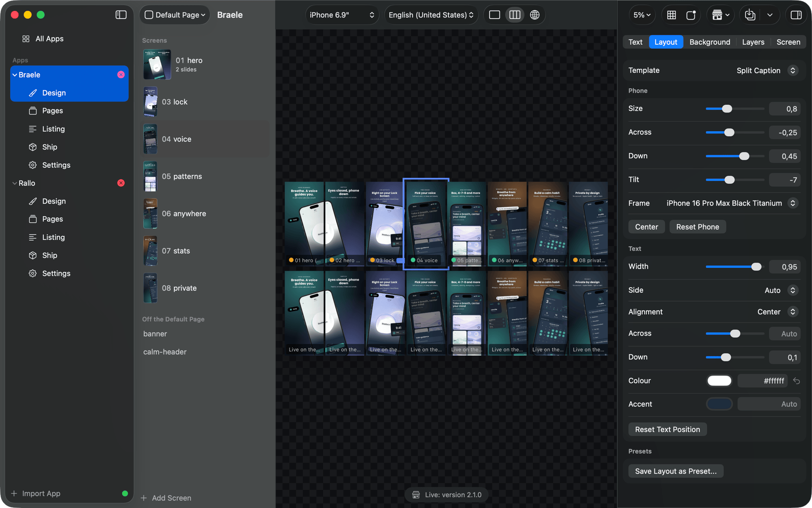Click Add Screen at the bottom
812x508 pixels.
point(166,498)
